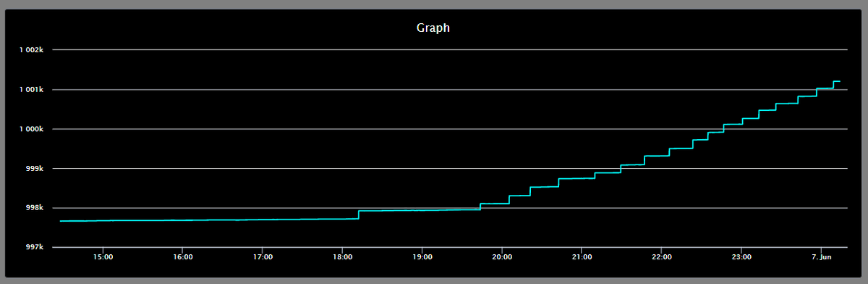Screen dimensions: 868x284
Task: Click the cyan line's endpoint above 1 001k
Action: pos(840,81)
